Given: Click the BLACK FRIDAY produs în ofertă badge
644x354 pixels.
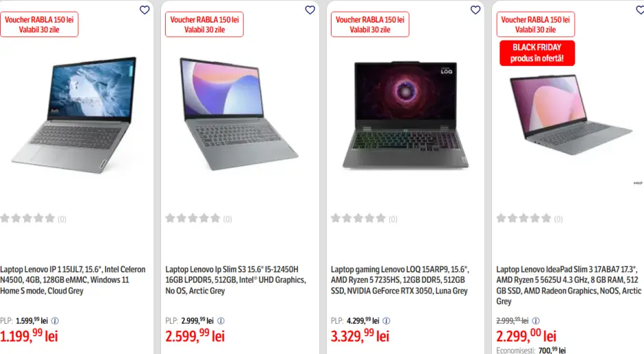Looking at the screenshot, I should (537, 53).
